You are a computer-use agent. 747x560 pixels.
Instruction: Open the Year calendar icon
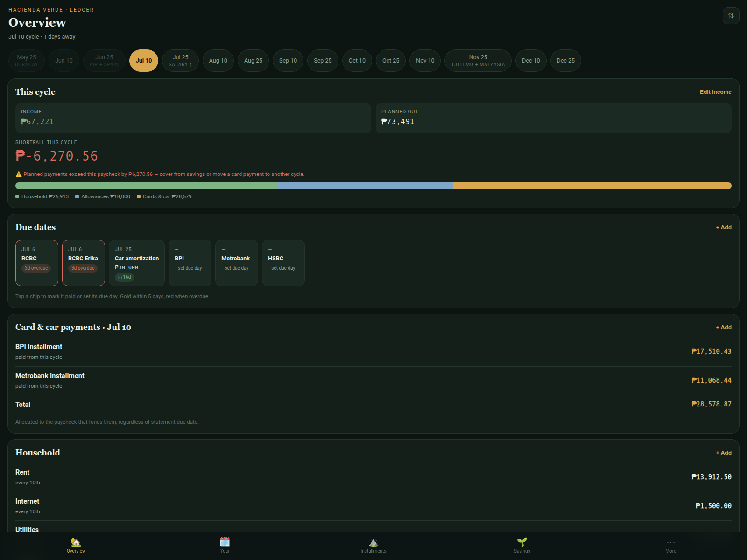pos(225,542)
